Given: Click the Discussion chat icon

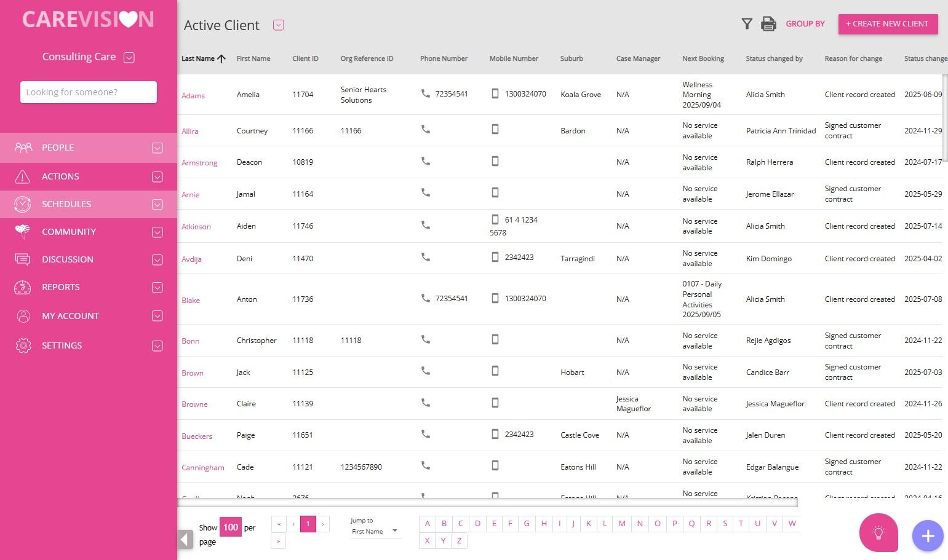Looking at the screenshot, I should 22,259.
